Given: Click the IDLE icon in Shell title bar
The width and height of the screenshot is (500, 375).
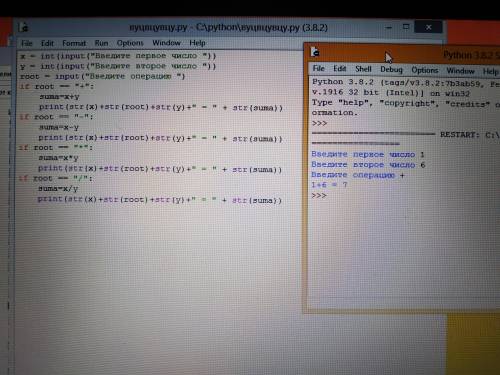Looking at the screenshot, I should [x=315, y=52].
